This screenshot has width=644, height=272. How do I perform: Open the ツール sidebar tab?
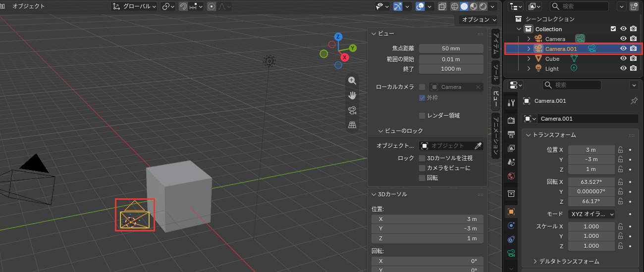pyautogui.click(x=495, y=73)
